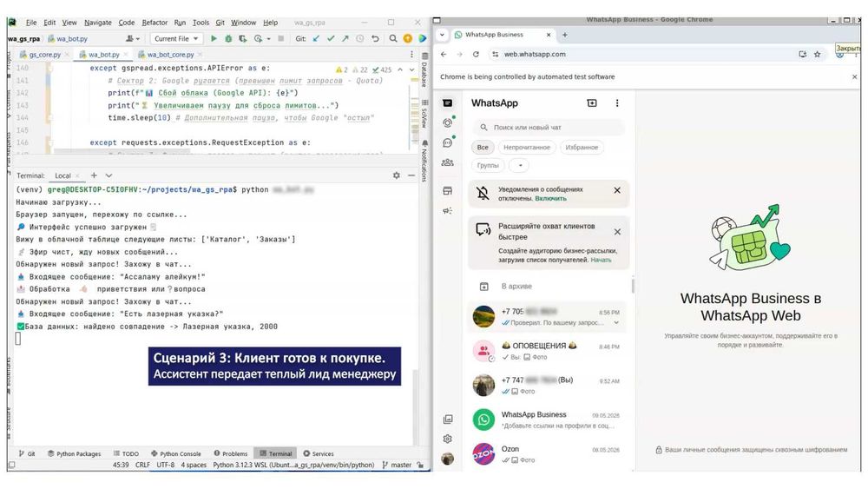This screenshot has height=489, width=868.
Task: Click the WhatsApp search chat field
Action: click(549, 128)
